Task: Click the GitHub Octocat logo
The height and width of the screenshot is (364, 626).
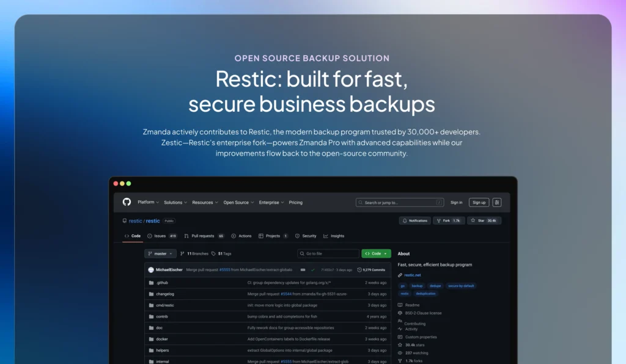Action: pos(128,202)
